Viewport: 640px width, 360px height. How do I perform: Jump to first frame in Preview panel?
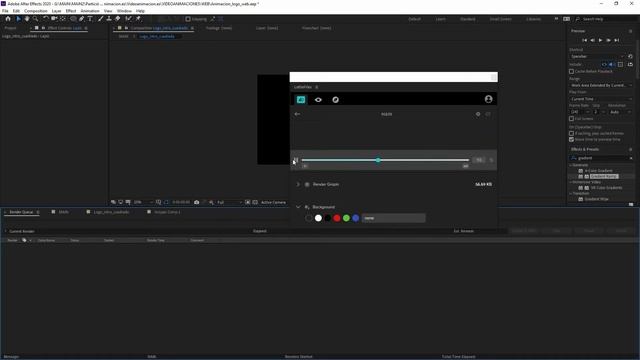[x=584, y=40]
